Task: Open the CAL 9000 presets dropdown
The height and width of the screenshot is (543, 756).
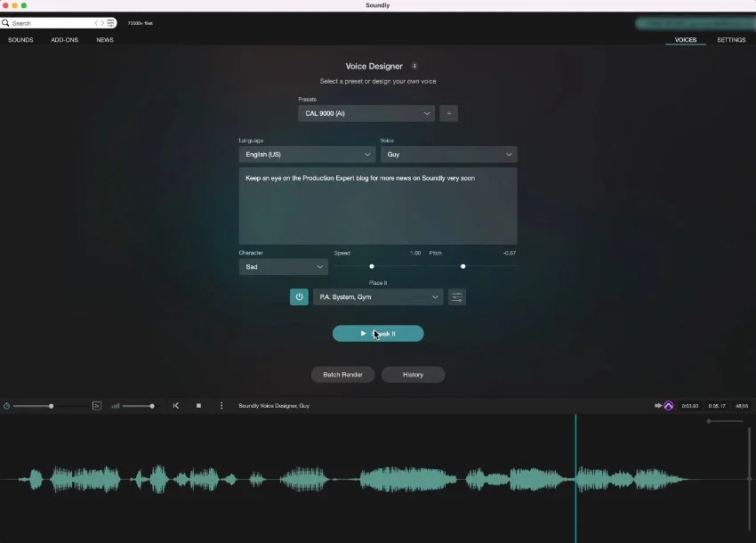Action: coord(365,113)
